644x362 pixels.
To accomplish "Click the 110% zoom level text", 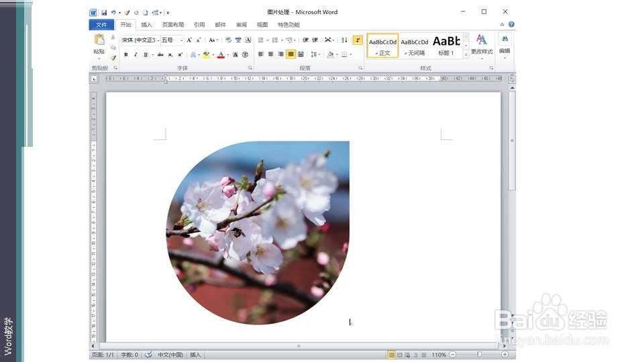I will 438,355.
